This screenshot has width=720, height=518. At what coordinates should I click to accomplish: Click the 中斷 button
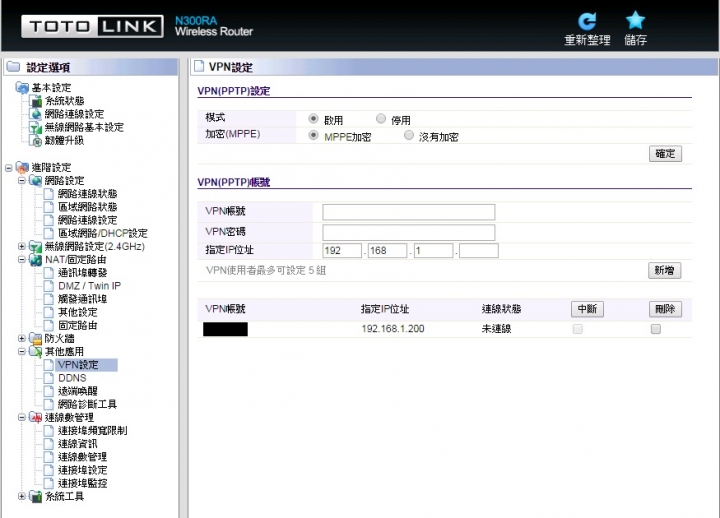[x=587, y=309]
